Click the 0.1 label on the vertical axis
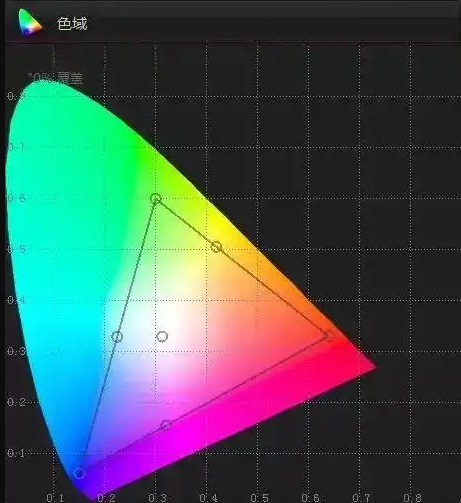Viewport: 461px width, 503px height. click(x=16, y=453)
